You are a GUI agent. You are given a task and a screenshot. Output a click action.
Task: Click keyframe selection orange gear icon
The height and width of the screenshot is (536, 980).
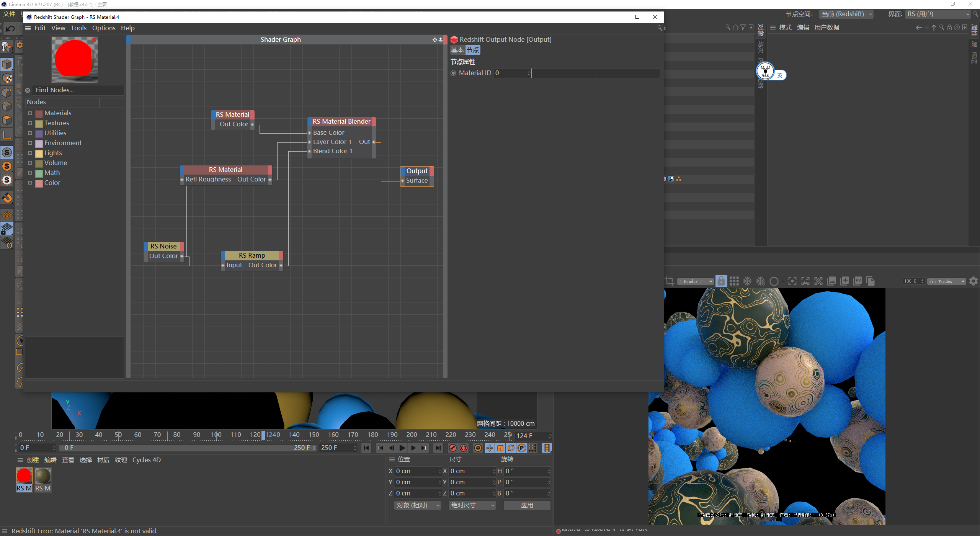(478, 448)
